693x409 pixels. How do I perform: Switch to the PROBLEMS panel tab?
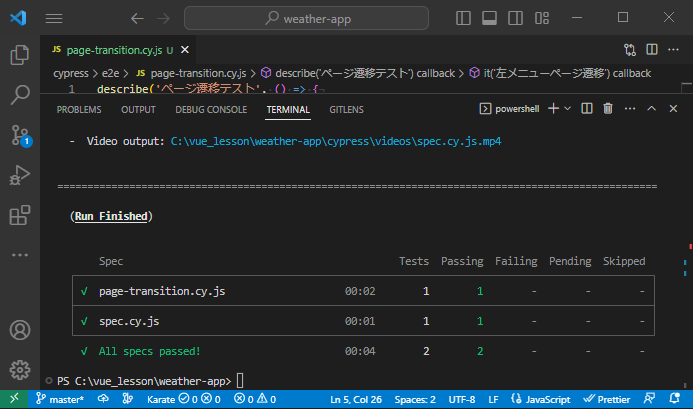(x=79, y=110)
